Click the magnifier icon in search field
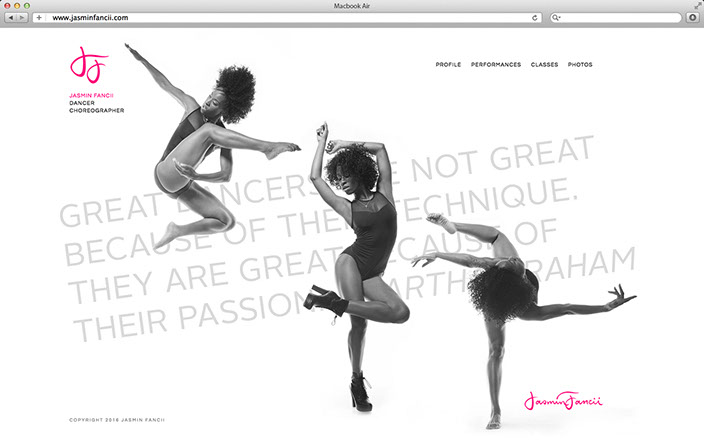704x440 pixels. (x=557, y=18)
